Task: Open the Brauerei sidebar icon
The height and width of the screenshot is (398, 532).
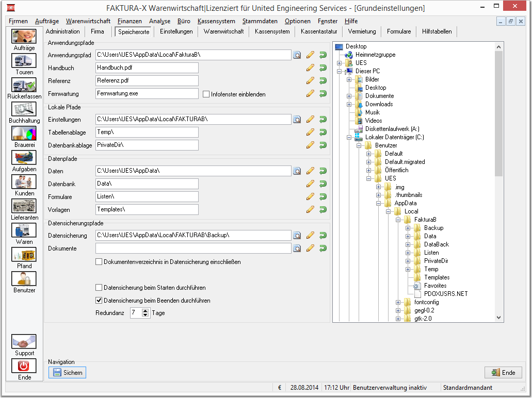Action: pyautogui.click(x=24, y=134)
